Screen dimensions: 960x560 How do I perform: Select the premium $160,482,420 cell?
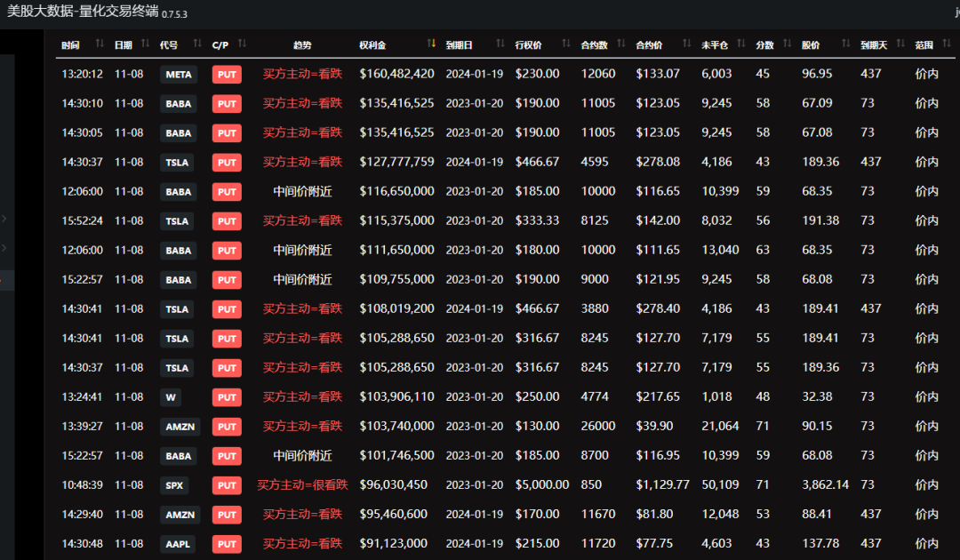click(x=396, y=74)
